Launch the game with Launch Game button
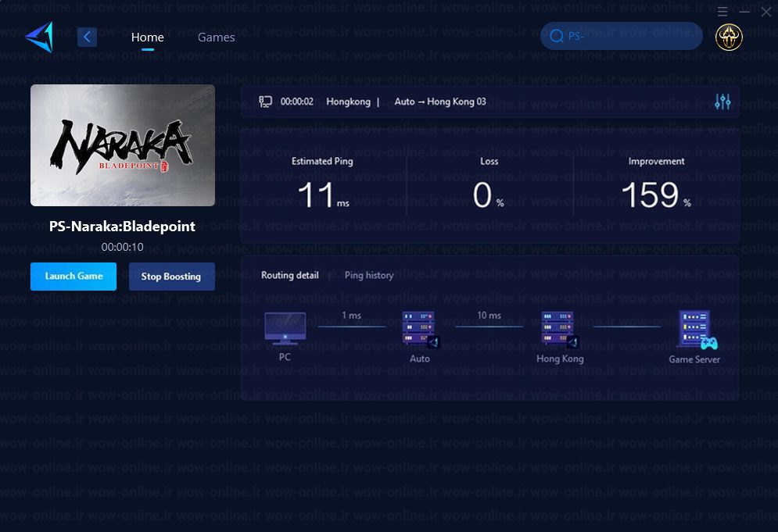This screenshot has height=532, width=778. coord(73,277)
